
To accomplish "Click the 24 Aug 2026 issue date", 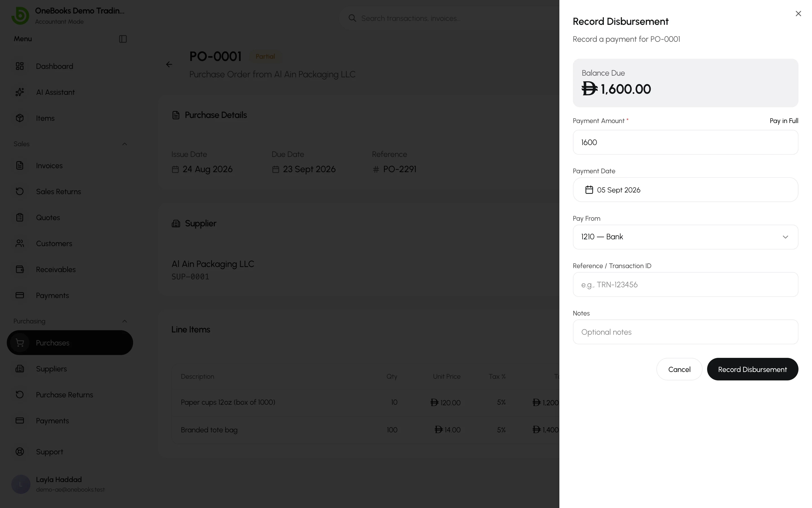I will pyautogui.click(x=207, y=169).
